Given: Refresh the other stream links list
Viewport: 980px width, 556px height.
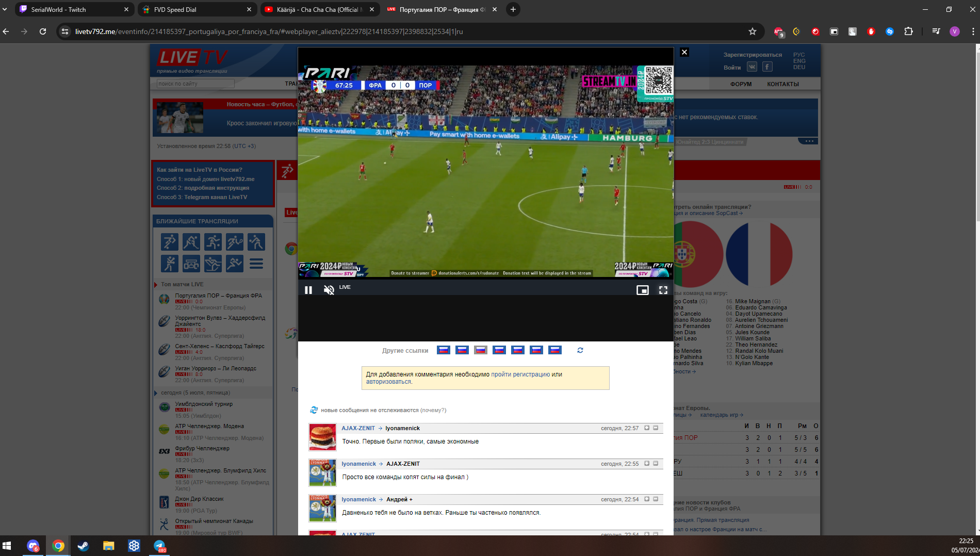Looking at the screenshot, I should 580,350.
